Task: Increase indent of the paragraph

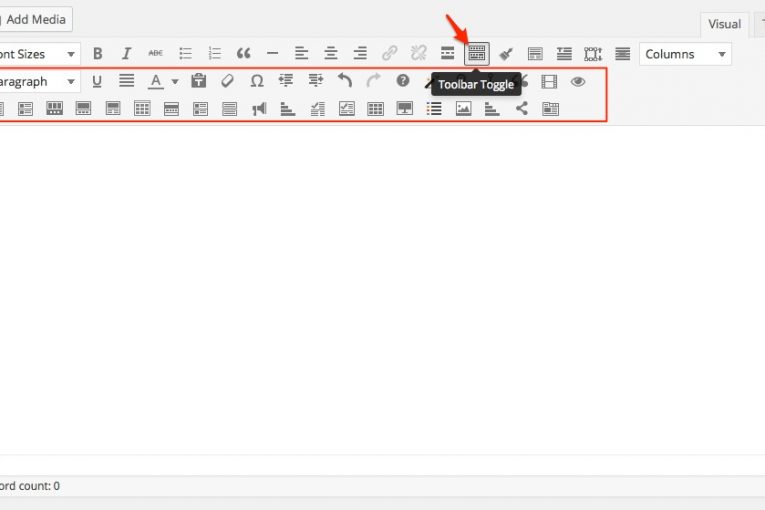Action: (316, 80)
